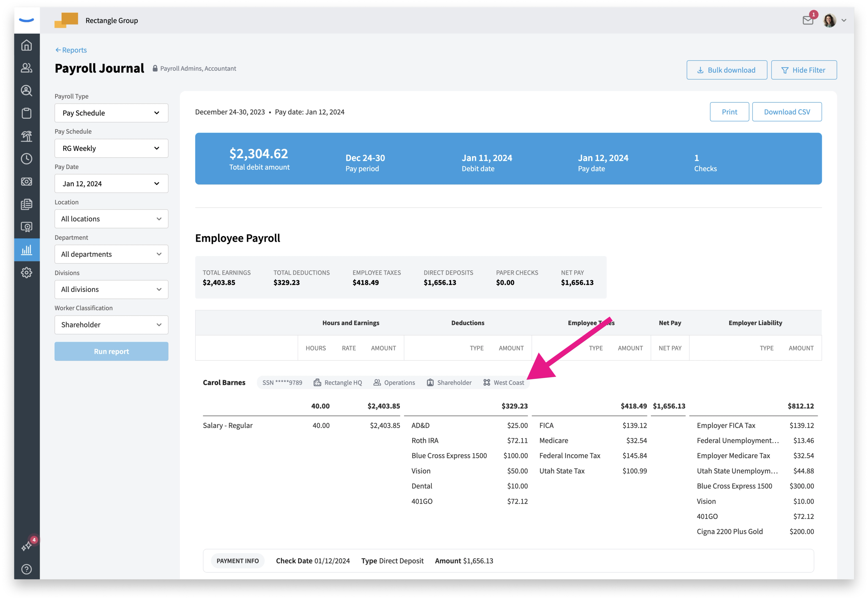
Task: Click the Run report button
Action: coord(111,351)
